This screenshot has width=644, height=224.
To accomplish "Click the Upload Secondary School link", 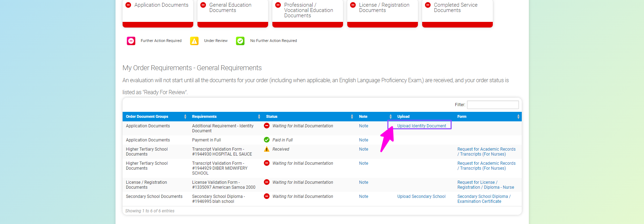I will [421, 196].
